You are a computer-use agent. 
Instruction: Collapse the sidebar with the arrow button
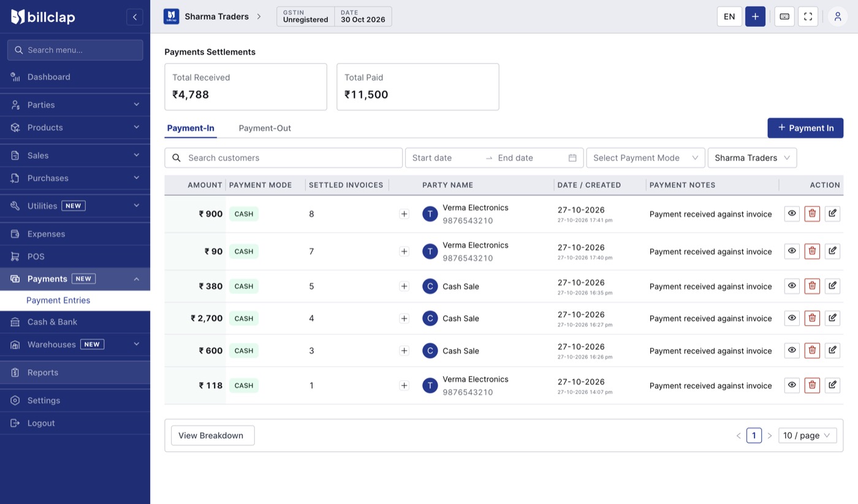pyautogui.click(x=135, y=17)
